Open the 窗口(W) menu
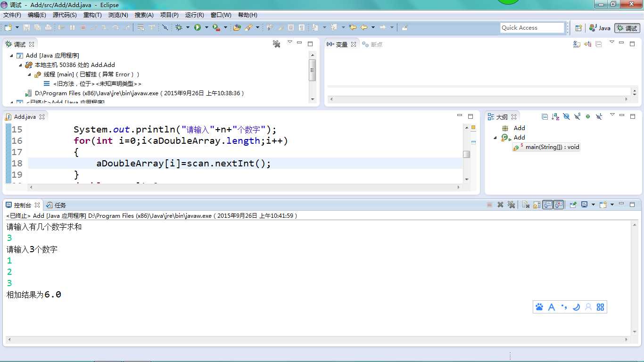Image resolution: width=644 pixels, height=362 pixels. 221,15
